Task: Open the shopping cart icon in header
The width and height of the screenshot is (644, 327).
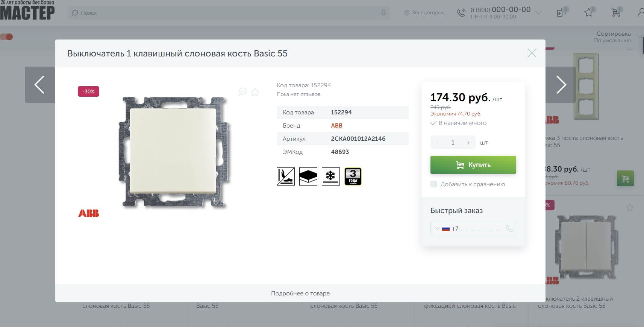Action: click(x=616, y=12)
